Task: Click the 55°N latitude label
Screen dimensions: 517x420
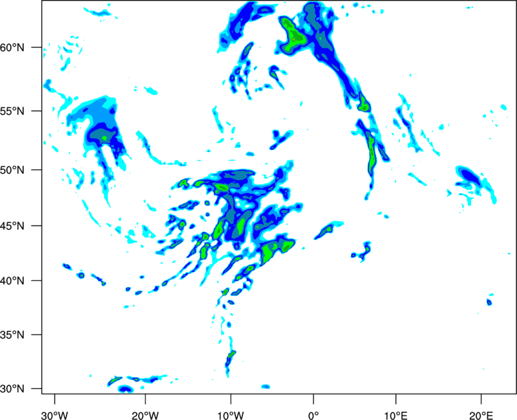Action: point(12,110)
